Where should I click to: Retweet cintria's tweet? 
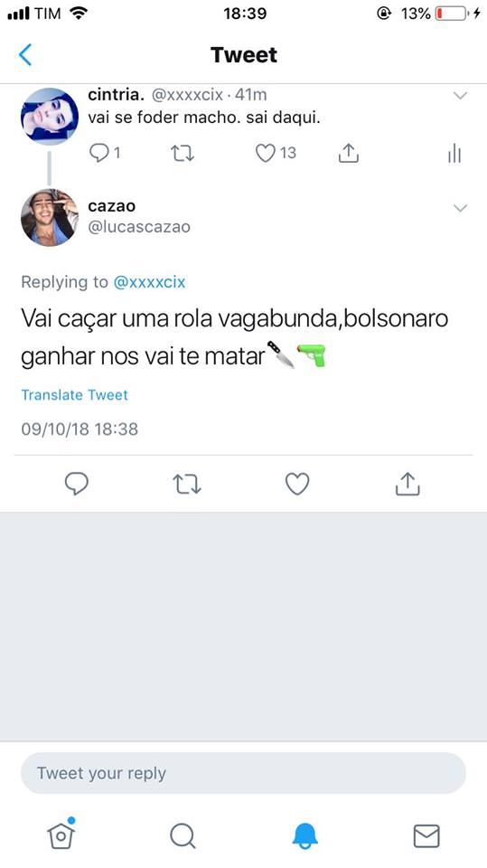coord(183,154)
